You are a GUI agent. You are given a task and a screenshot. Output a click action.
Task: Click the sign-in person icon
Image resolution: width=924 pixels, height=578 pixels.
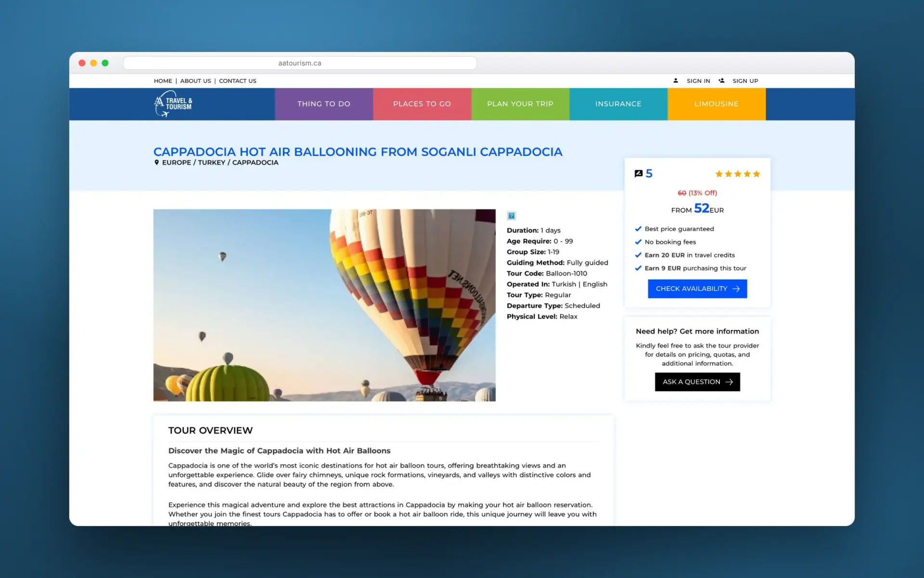click(x=676, y=81)
